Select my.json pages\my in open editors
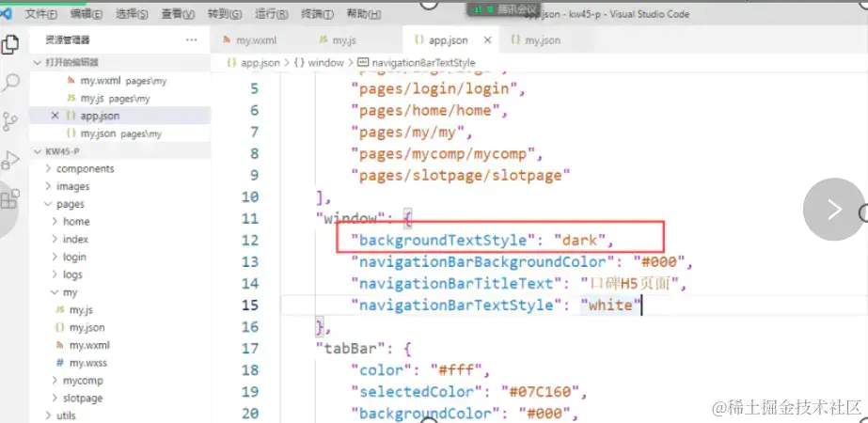The height and width of the screenshot is (423, 868). [119, 133]
